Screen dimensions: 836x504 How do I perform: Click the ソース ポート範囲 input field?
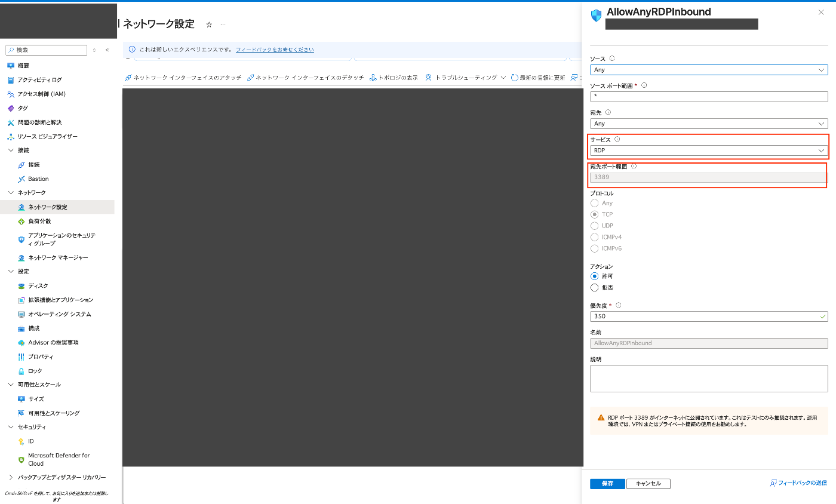pyautogui.click(x=709, y=97)
